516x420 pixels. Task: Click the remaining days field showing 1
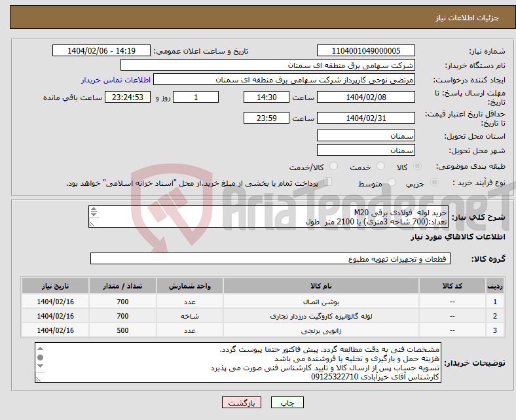point(196,97)
